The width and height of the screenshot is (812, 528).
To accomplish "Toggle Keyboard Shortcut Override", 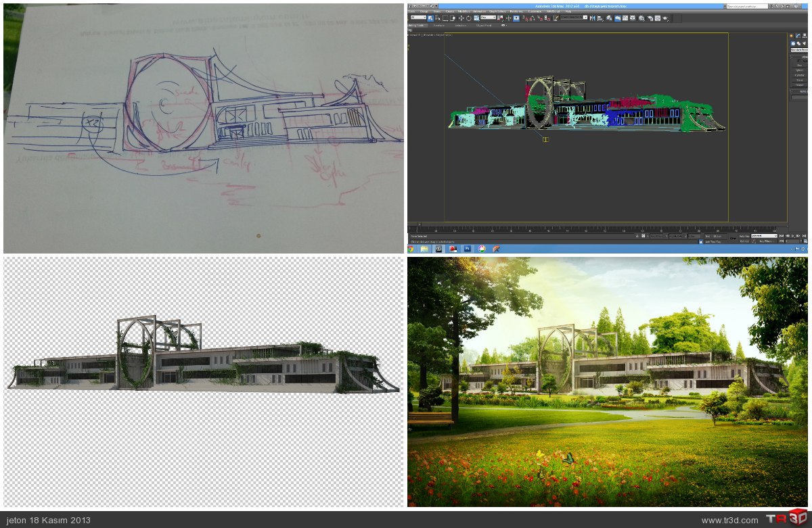I will [x=516, y=18].
